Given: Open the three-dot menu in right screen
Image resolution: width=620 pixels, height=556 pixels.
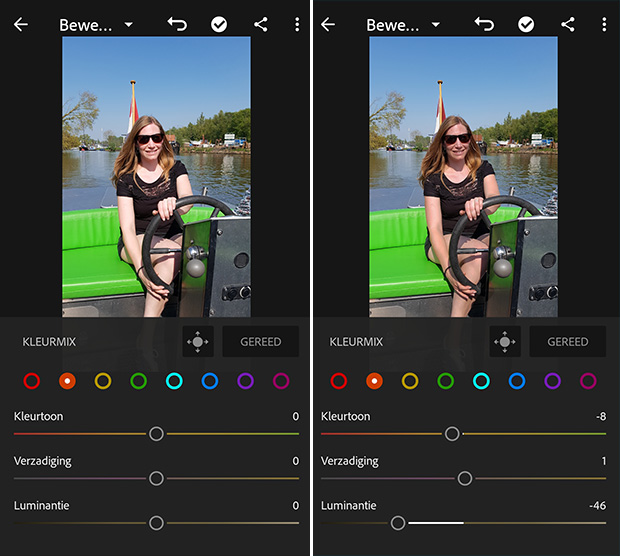Looking at the screenshot, I should 604,25.
